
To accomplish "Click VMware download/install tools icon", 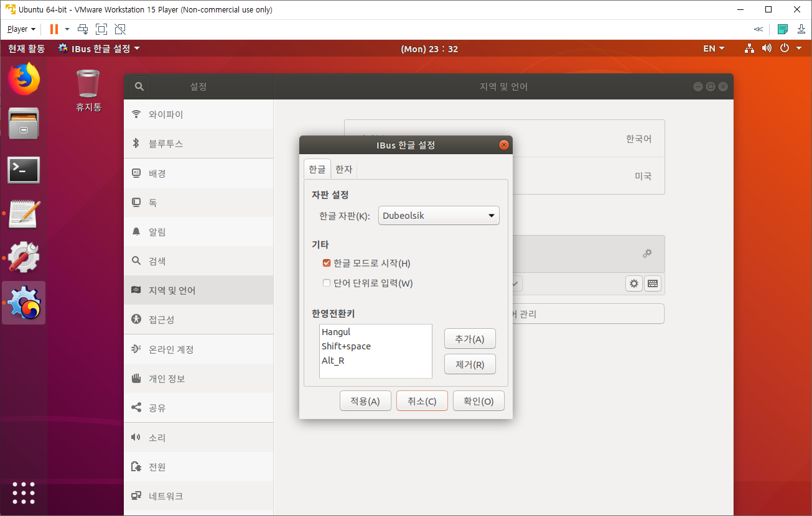I will (801, 29).
